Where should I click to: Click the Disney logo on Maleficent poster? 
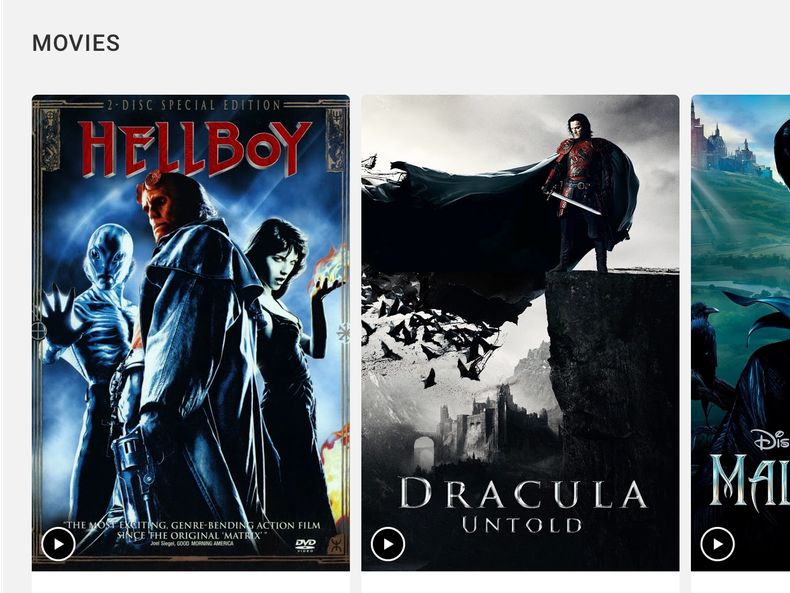772,439
